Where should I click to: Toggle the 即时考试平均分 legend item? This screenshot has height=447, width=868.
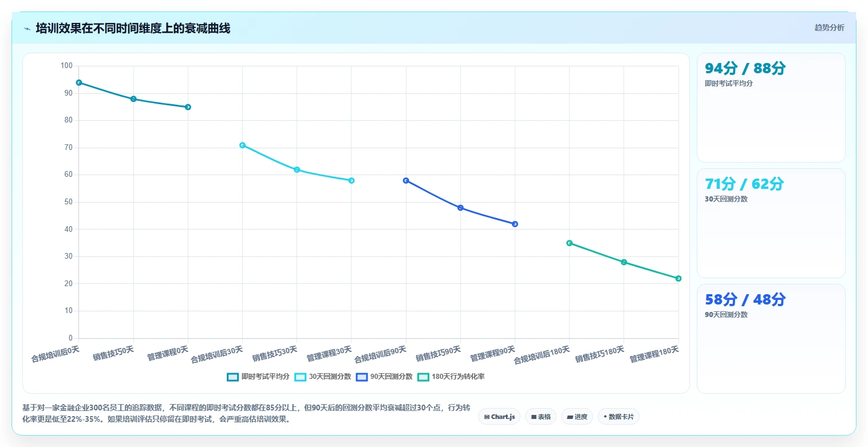coord(258,377)
